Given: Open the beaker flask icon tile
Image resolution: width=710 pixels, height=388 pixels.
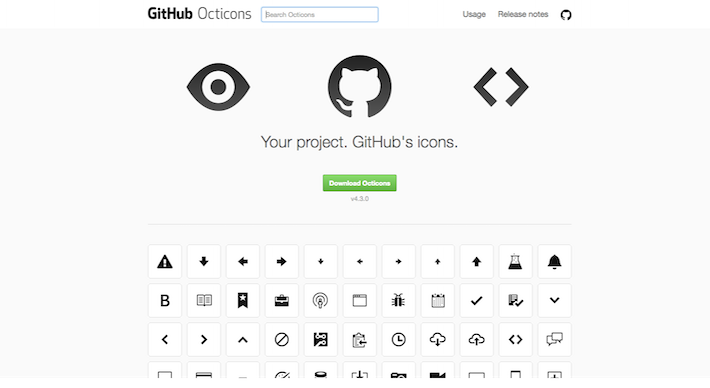Looking at the screenshot, I should point(515,262).
